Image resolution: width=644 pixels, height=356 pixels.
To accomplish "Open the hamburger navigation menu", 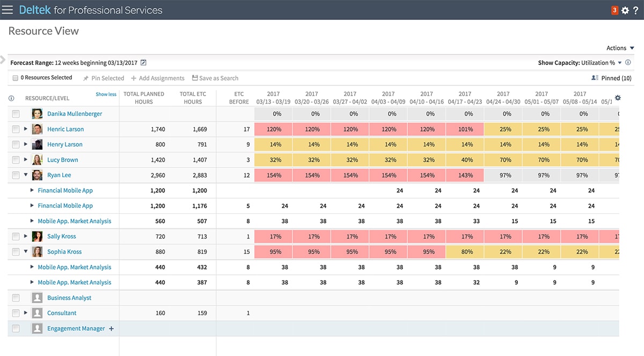I will (8, 10).
